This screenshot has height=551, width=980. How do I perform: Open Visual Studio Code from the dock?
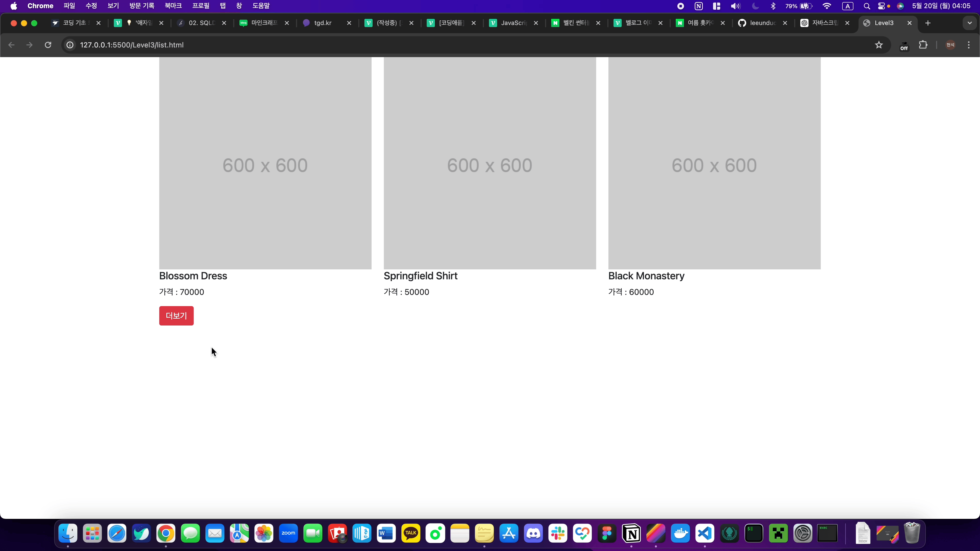click(x=705, y=533)
